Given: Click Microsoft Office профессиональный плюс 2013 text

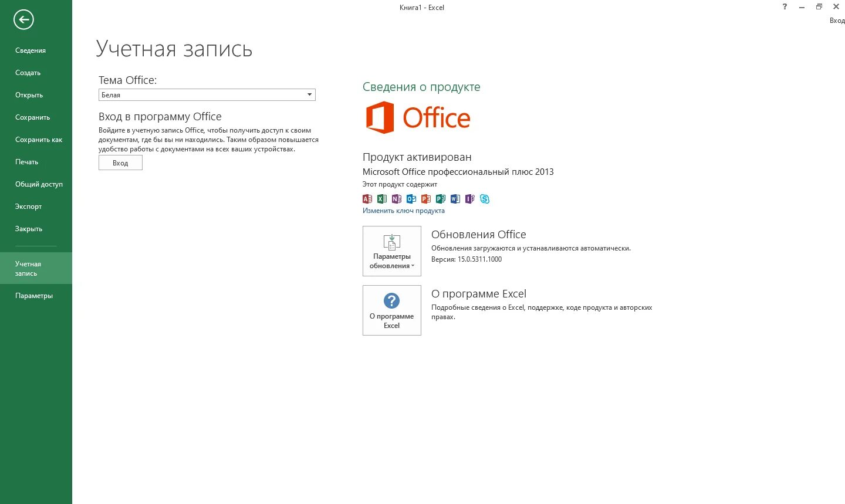Looking at the screenshot, I should click(458, 172).
